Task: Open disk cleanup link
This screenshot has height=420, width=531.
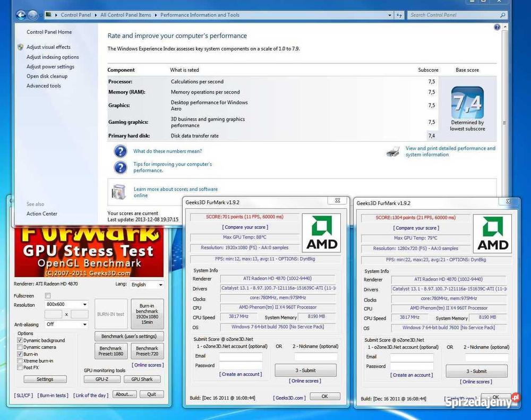Action: coord(47,76)
